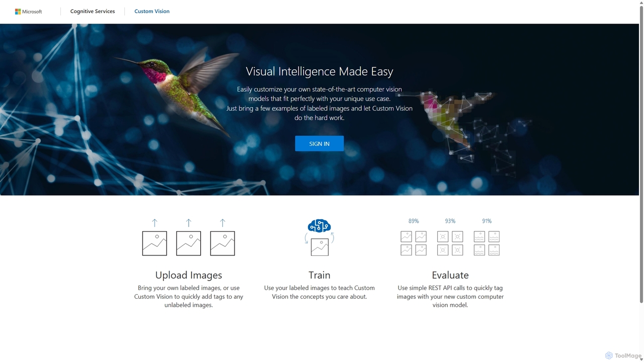The image size is (644, 362).
Task: Click the scrollbar down arrow
Action: pyautogui.click(x=641, y=358)
